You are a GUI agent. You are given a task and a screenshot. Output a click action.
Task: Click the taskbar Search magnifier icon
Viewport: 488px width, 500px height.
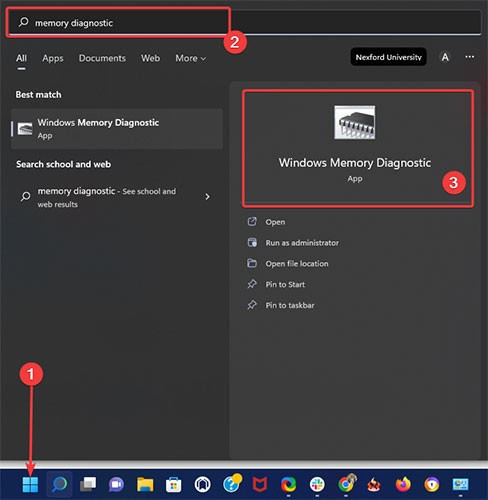tap(59, 484)
